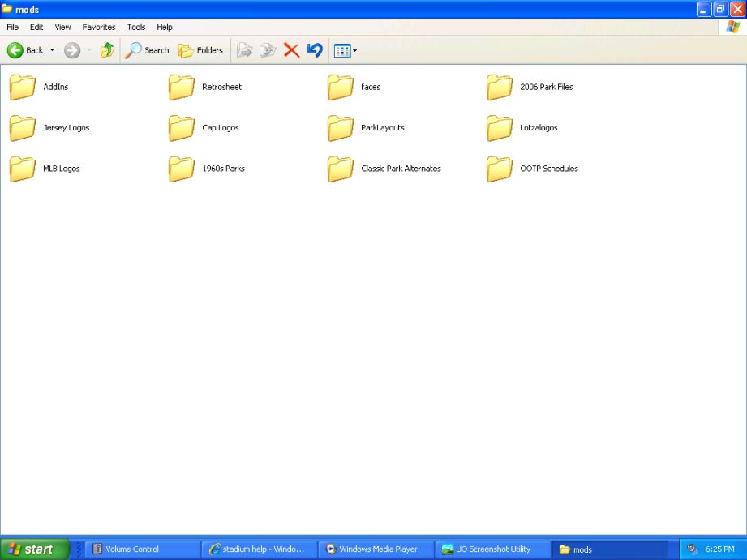Open the ParkLayouts folder icon
The width and height of the screenshot is (747, 560).
(341, 128)
